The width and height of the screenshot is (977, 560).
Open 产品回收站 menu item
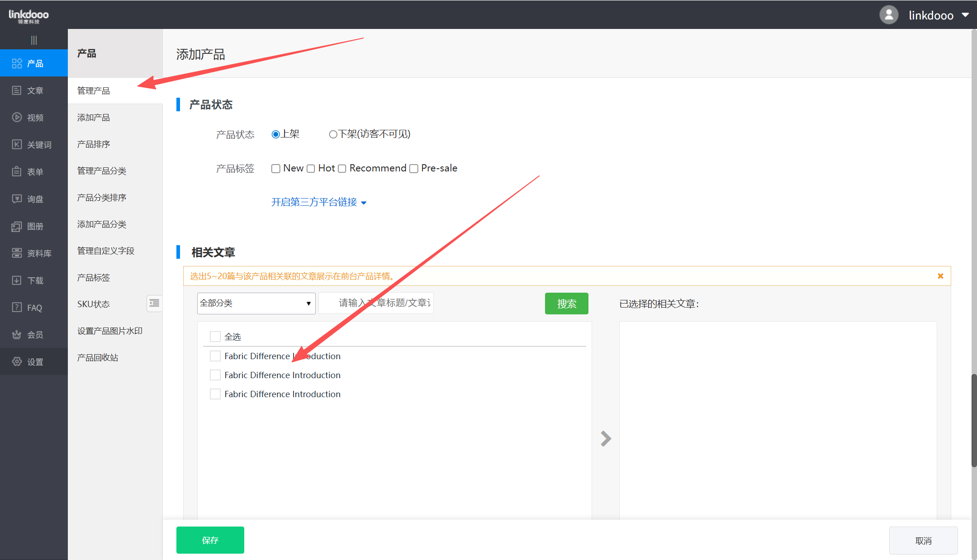click(x=98, y=358)
